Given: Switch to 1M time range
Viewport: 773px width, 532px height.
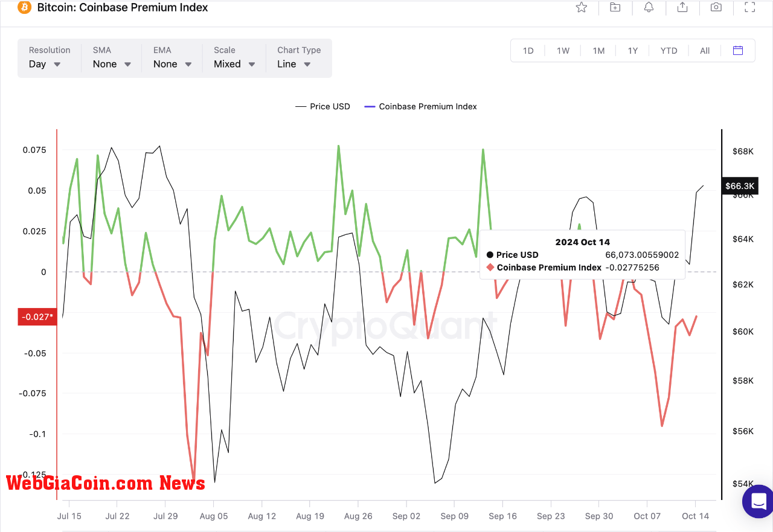Looking at the screenshot, I should (x=598, y=51).
